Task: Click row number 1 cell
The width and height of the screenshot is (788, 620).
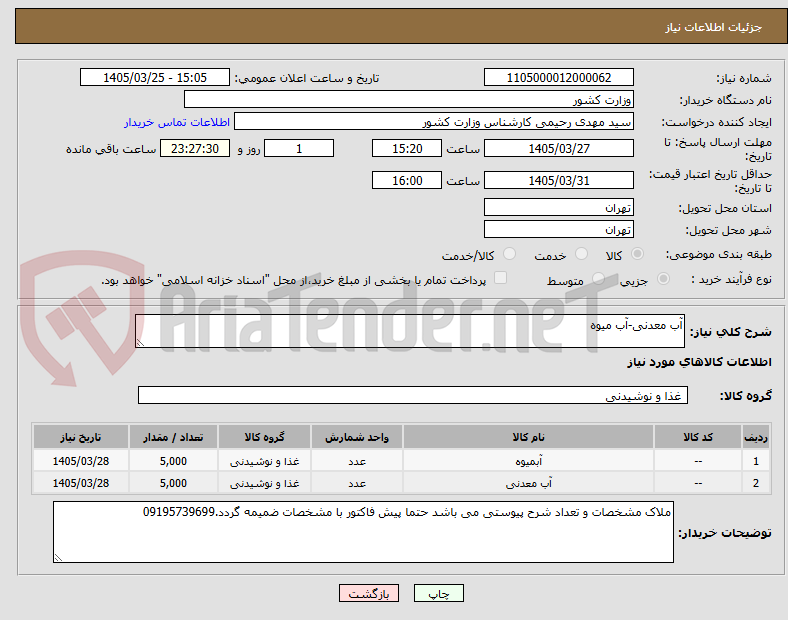Action: pos(756,461)
